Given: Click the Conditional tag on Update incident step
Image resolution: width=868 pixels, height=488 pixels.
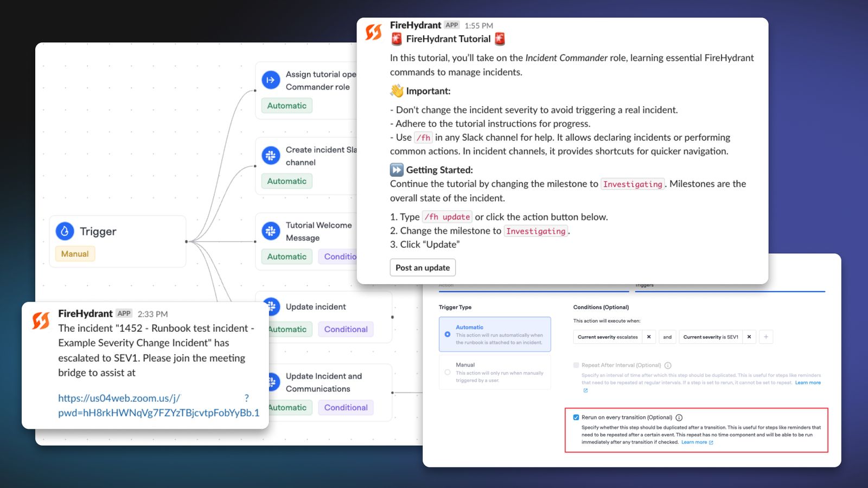Looking at the screenshot, I should pyautogui.click(x=346, y=329).
